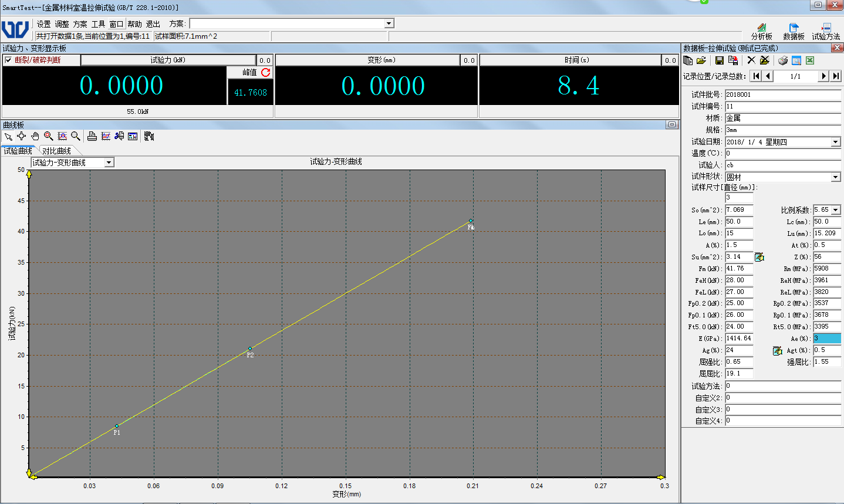844x504 pixels.
Task: Print the test curve
Action: (92, 136)
